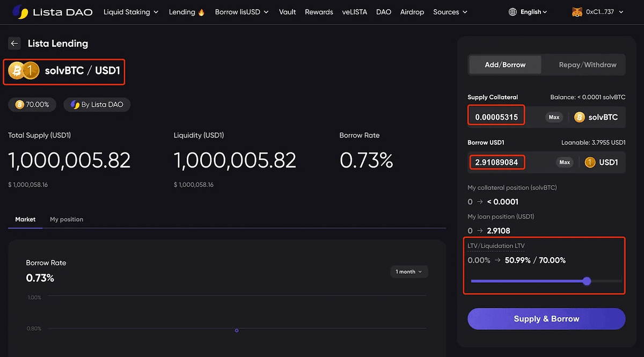Switch to the My position tab
This screenshot has width=644, height=357.
point(67,220)
